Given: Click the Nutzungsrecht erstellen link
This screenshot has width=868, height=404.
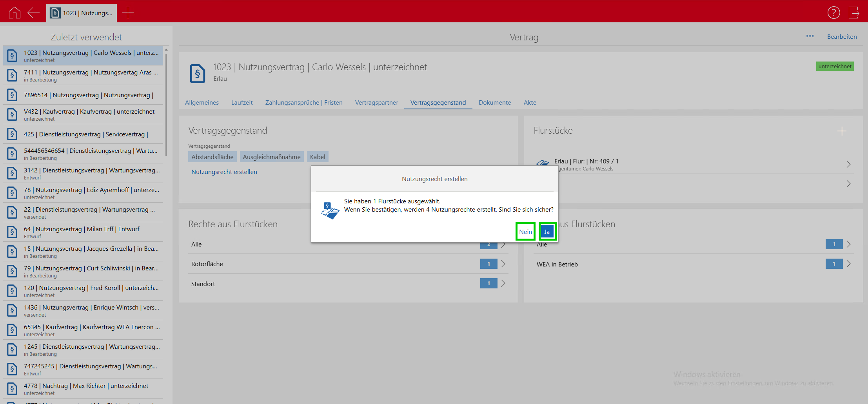Looking at the screenshot, I should 224,172.
